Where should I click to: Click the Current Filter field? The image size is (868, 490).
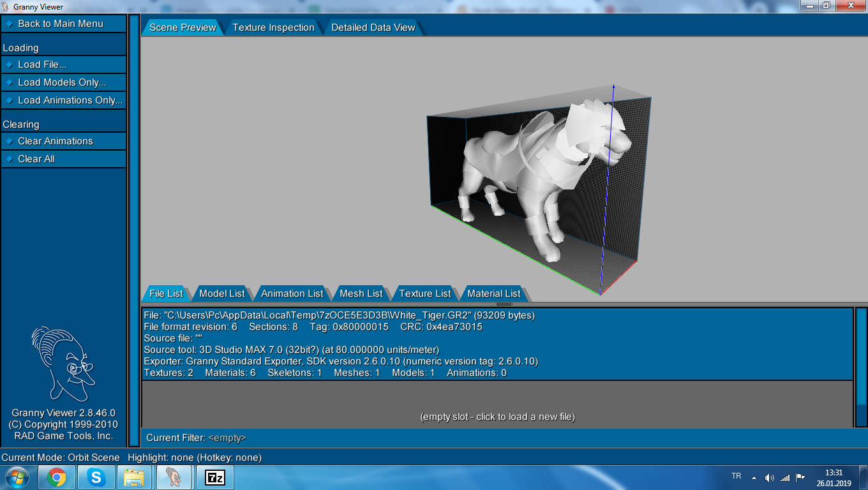click(x=227, y=438)
